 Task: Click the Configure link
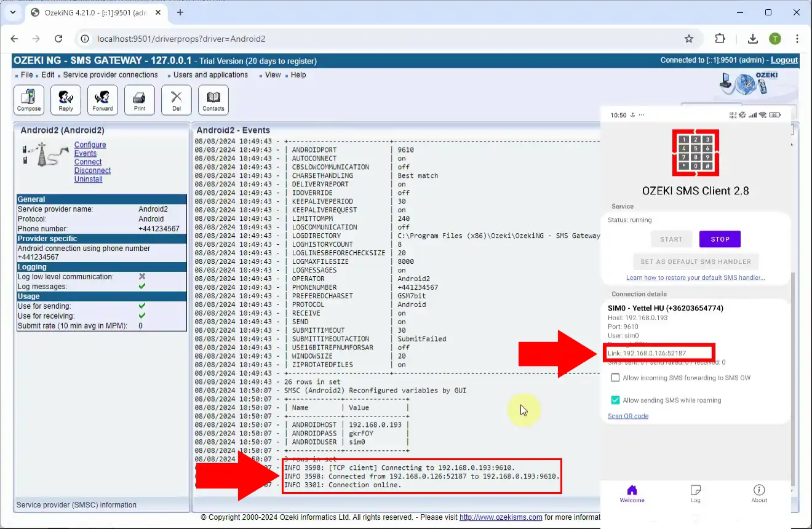point(90,145)
